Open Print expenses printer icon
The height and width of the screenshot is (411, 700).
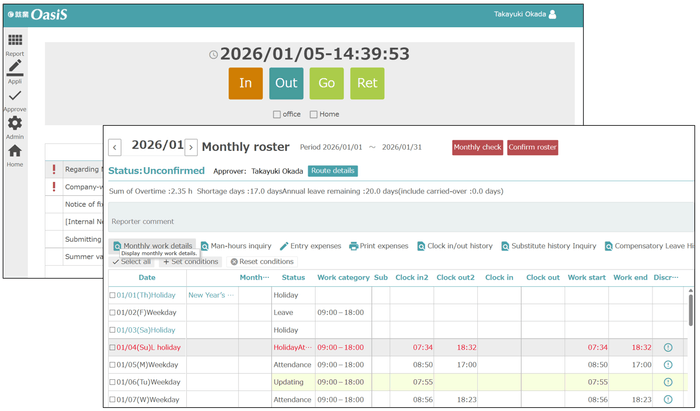[354, 246]
